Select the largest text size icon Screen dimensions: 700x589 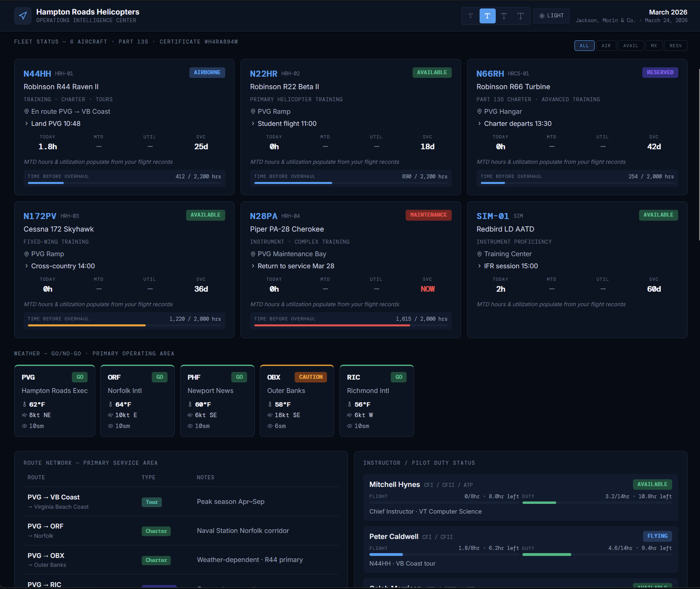pos(520,16)
